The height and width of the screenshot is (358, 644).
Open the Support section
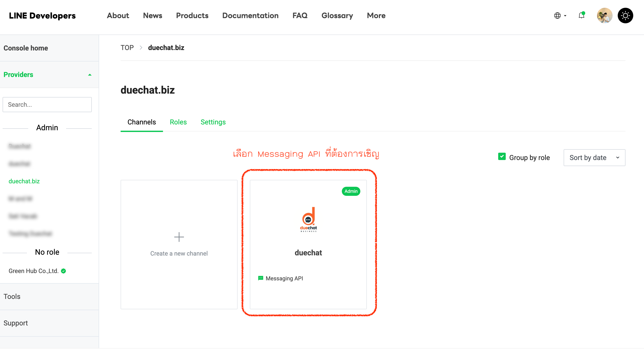coord(16,323)
